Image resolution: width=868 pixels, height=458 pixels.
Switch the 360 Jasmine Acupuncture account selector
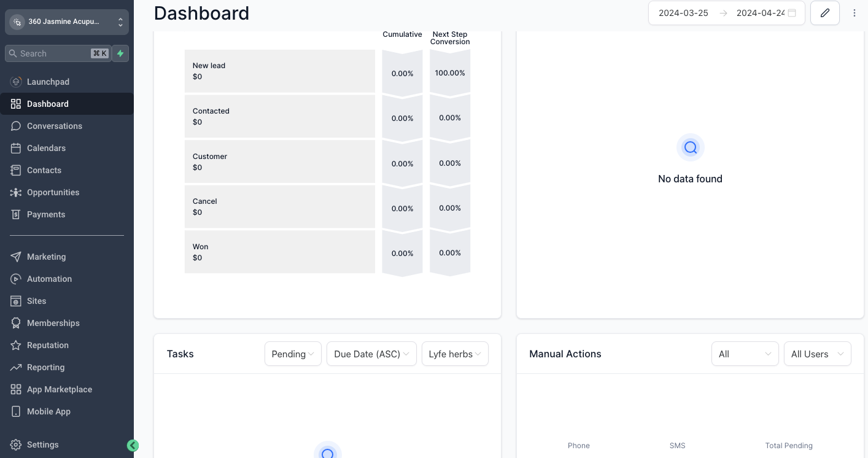67,22
